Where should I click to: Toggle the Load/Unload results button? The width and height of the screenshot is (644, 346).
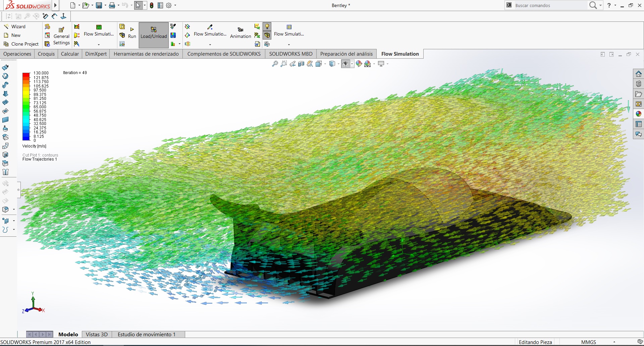[154, 33]
